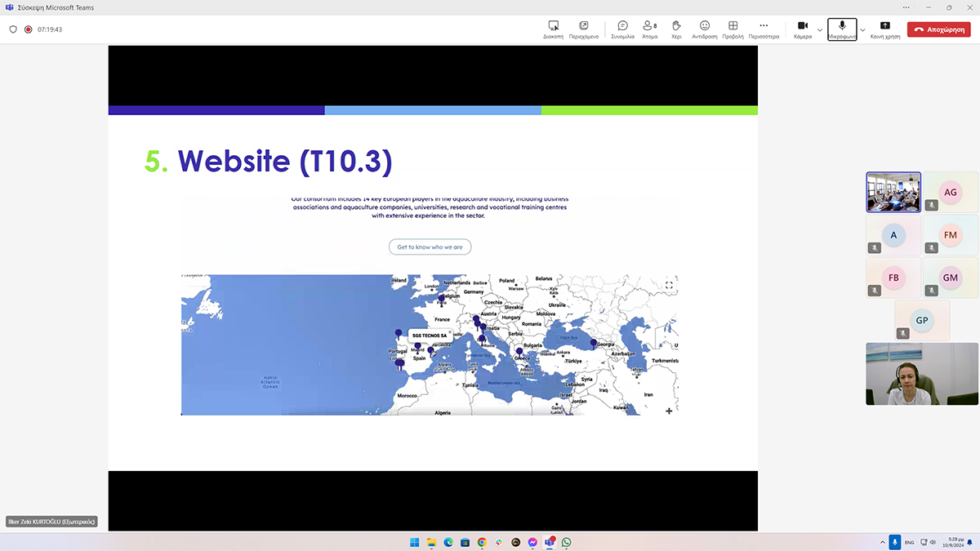The height and width of the screenshot is (551, 980).
Task: Click the muted mic icon on AG tile
Action: coord(931,206)
